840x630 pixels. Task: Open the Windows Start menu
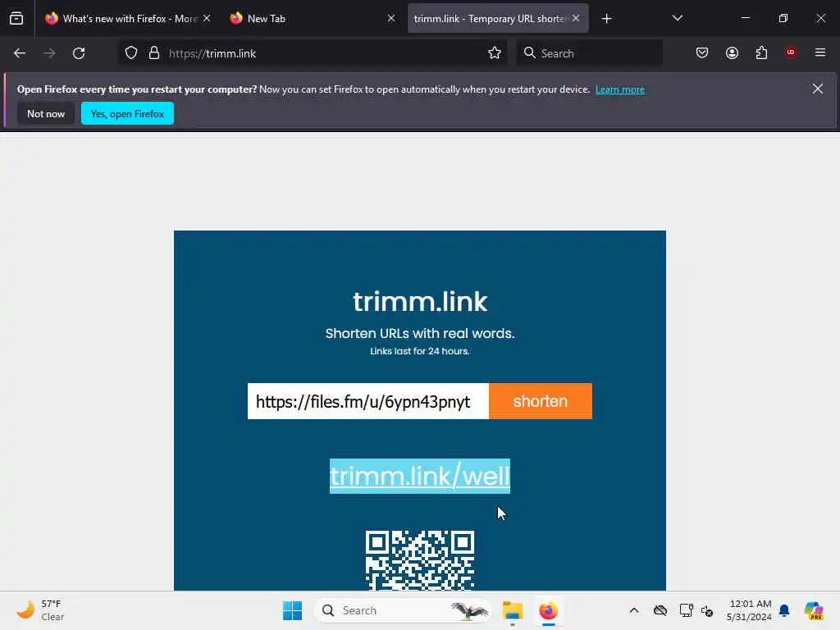point(293,610)
